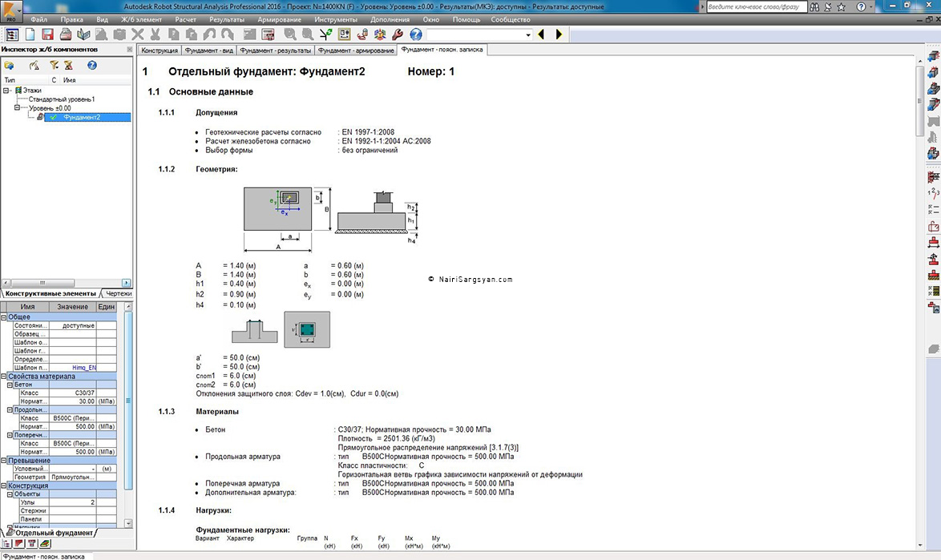Click the calculator icon in toolbar

(269, 34)
